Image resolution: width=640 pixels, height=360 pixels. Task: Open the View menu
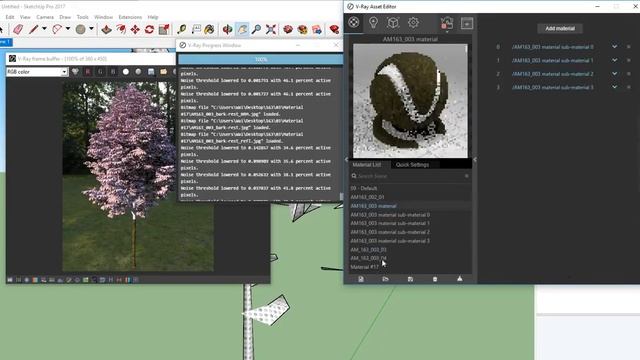[25, 17]
